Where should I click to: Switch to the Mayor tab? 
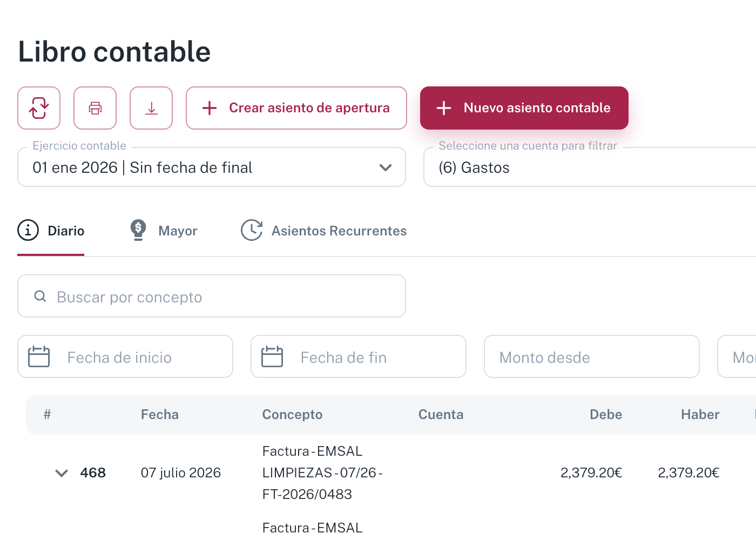pyautogui.click(x=164, y=231)
